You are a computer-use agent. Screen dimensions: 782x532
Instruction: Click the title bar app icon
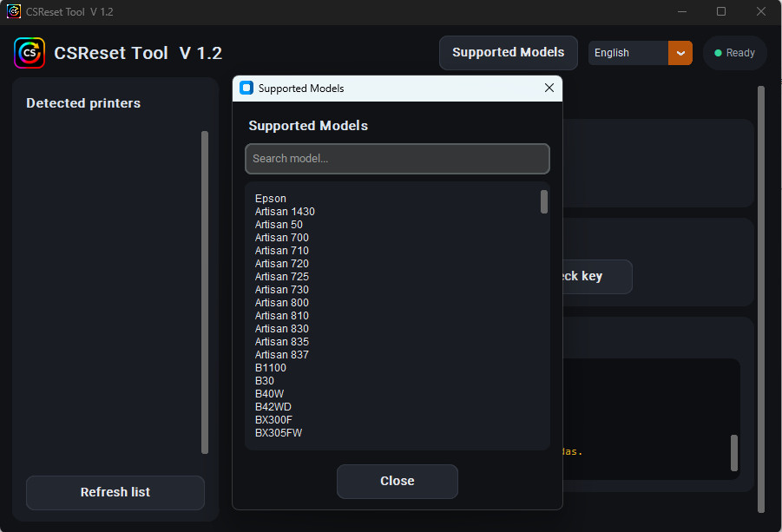coord(14,11)
